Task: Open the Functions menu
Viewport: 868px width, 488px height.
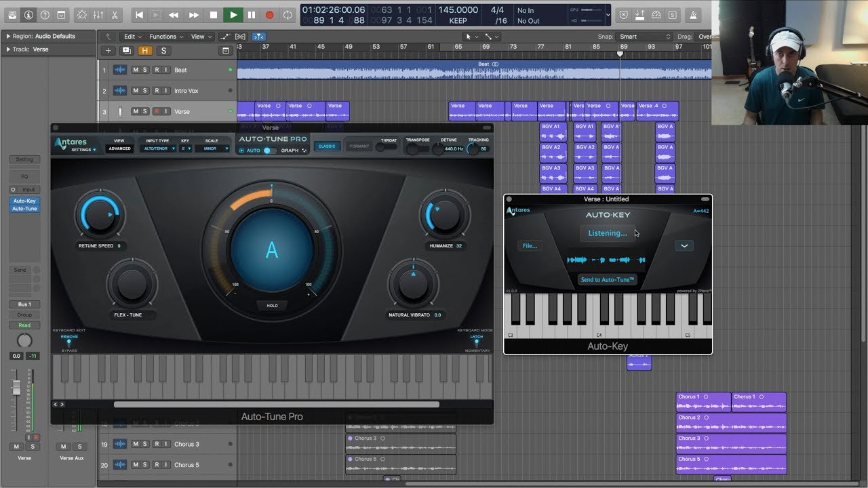Action: (166, 37)
